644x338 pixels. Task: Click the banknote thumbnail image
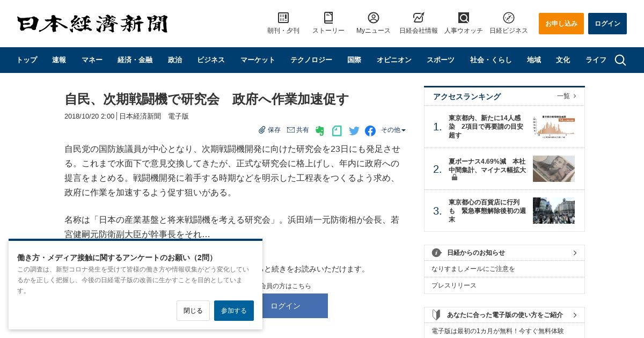click(554, 168)
